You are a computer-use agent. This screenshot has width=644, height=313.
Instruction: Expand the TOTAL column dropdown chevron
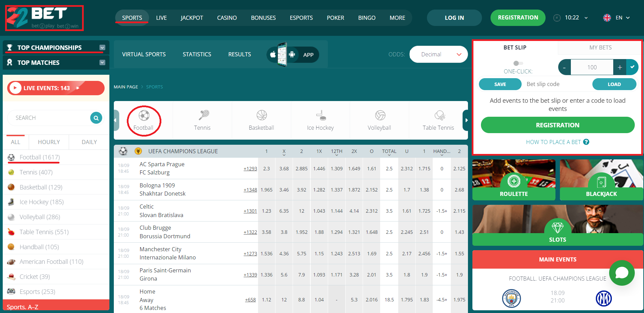(389, 155)
